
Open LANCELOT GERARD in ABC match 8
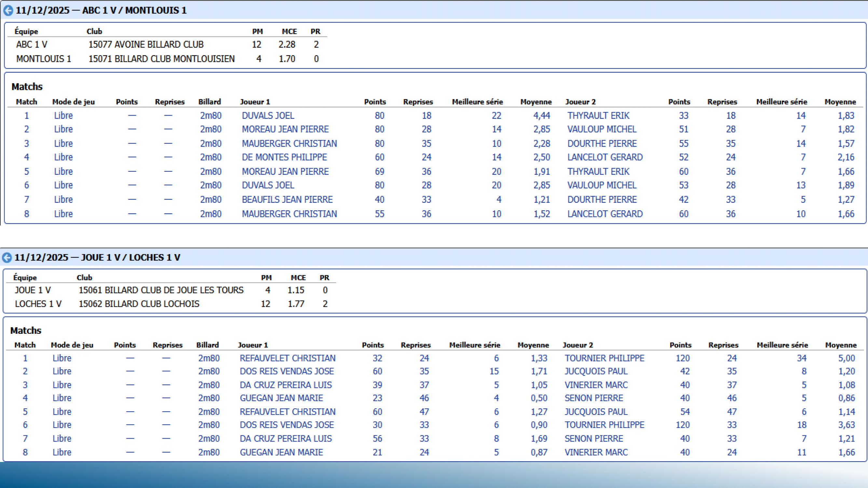(605, 214)
